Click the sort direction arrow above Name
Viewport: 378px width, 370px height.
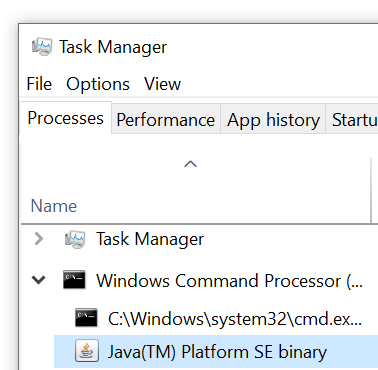click(x=191, y=164)
